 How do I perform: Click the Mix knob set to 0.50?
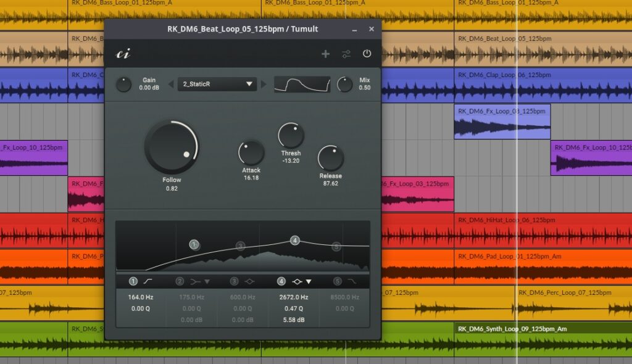344,85
